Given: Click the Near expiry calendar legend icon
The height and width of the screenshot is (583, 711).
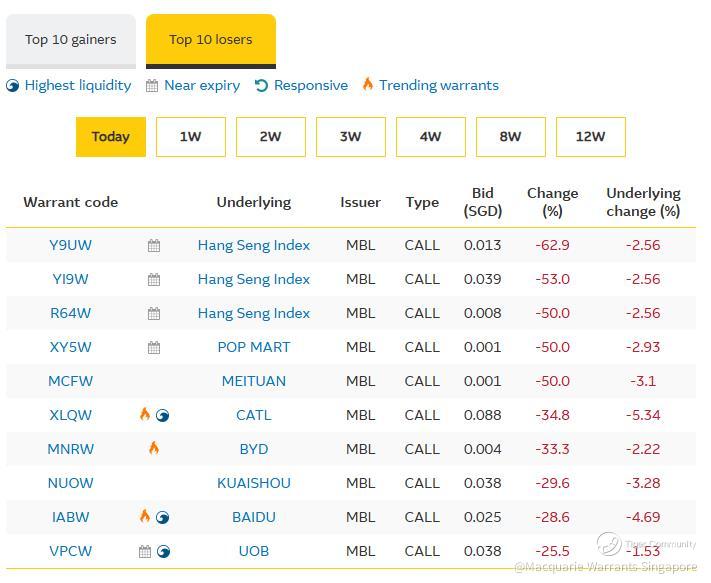Looking at the screenshot, I should click(x=152, y=86).
